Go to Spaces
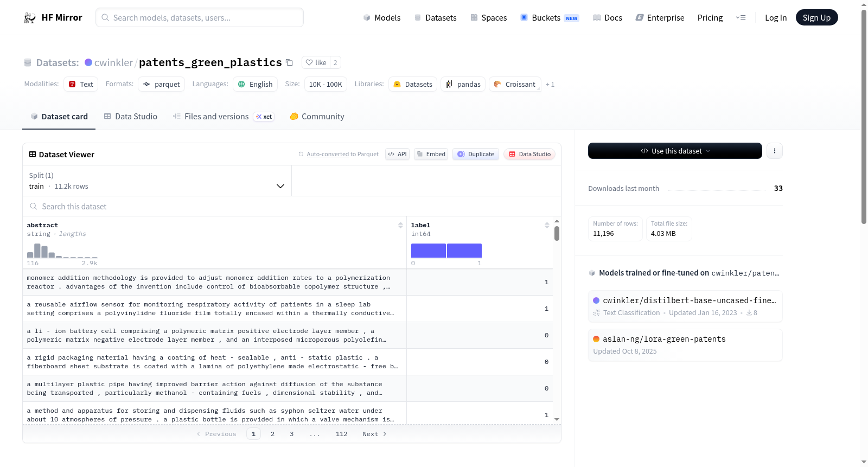This screenshot has height=467, width=868. click(x=489, y=18)
